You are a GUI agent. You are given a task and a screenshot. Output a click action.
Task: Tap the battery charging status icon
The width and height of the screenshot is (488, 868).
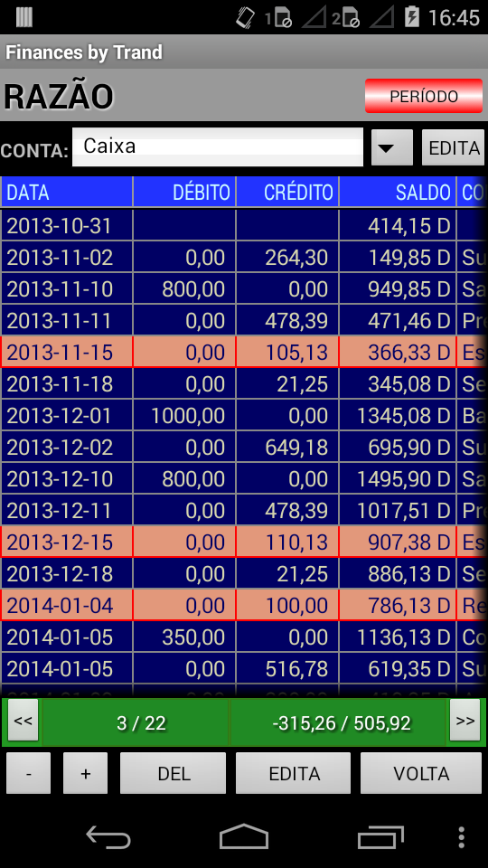[412, 17]
